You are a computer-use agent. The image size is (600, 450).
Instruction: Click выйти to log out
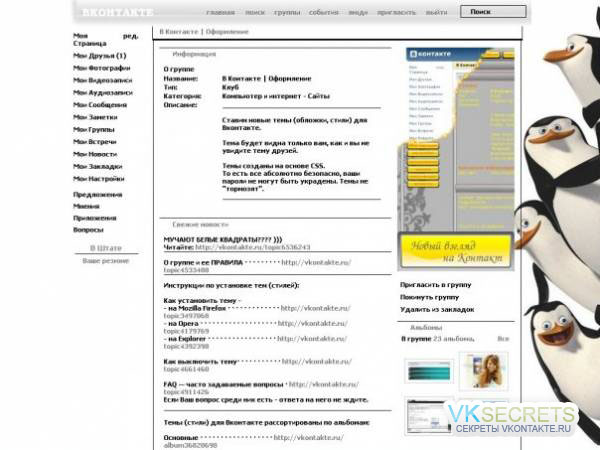(x=436, y=12)
